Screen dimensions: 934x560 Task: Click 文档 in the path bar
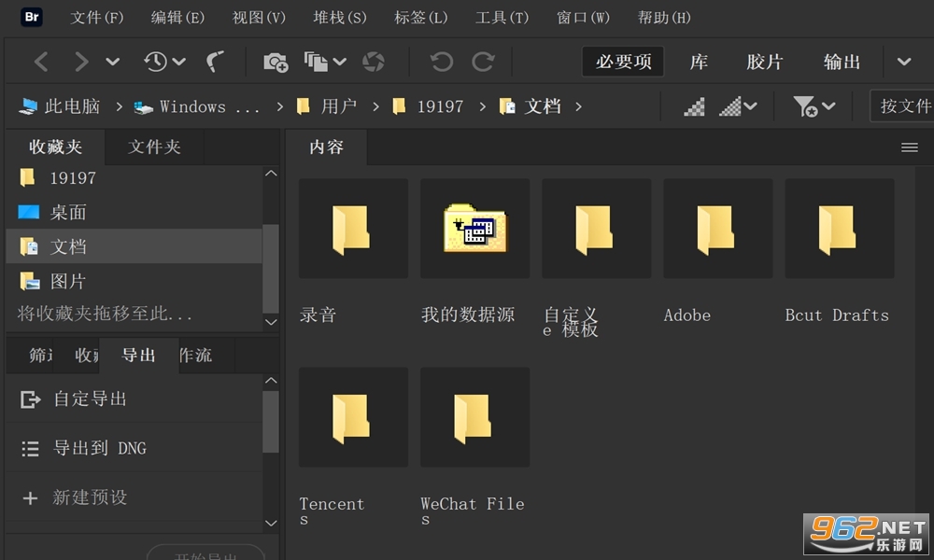531,106
